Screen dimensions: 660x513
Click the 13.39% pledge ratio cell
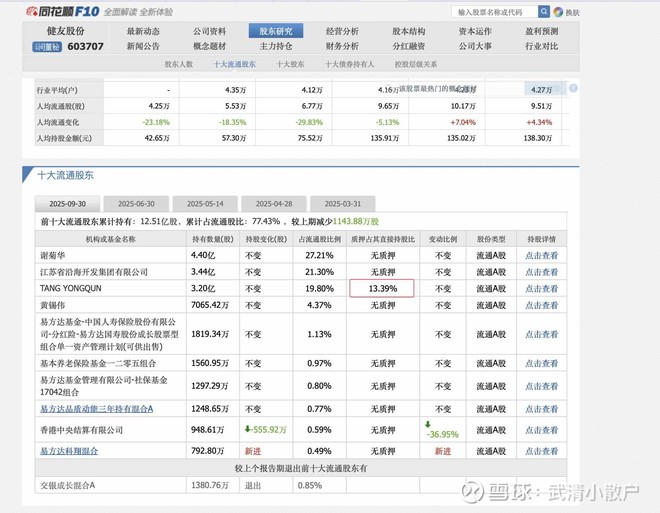coord(382,288)
